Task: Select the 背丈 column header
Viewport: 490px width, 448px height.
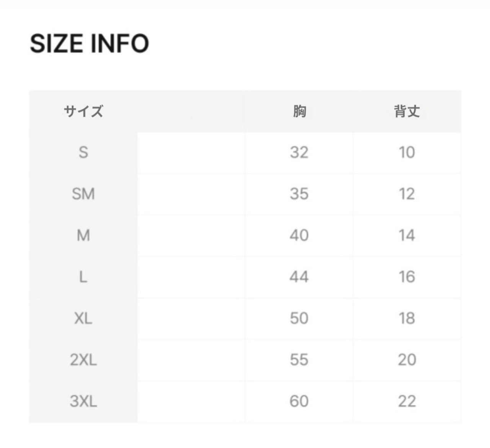Action: click(407, 111)
